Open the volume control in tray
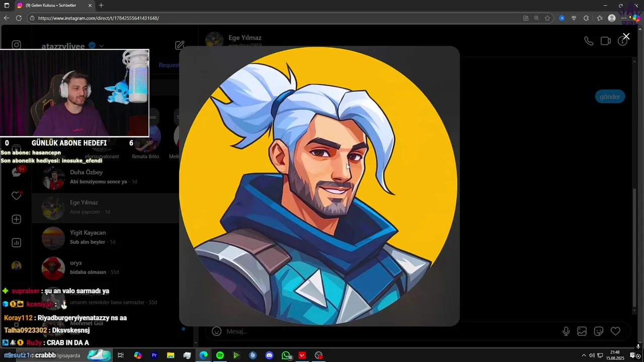This screenshot has width=644, height=362. coord(592,355)
